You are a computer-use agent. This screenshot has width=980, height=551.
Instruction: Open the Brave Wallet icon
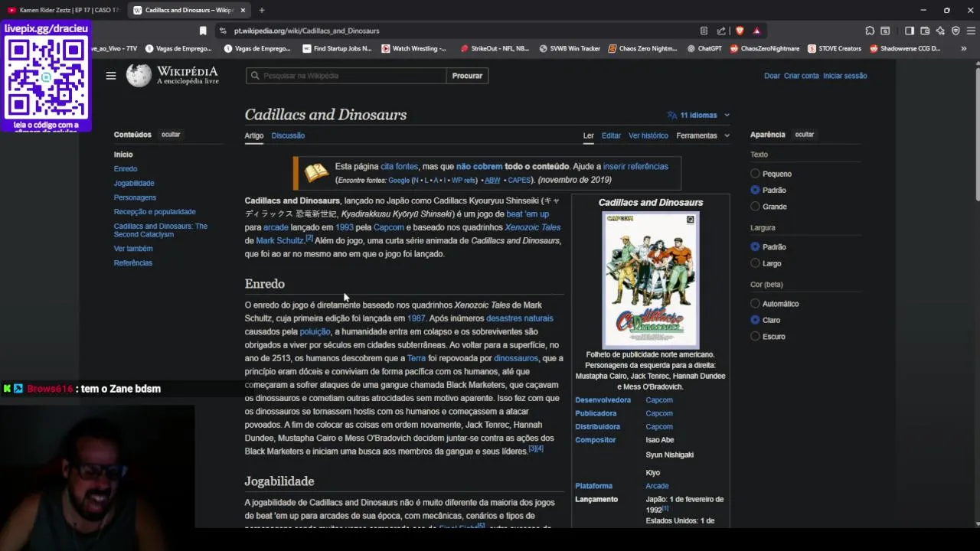coord(925,31)
